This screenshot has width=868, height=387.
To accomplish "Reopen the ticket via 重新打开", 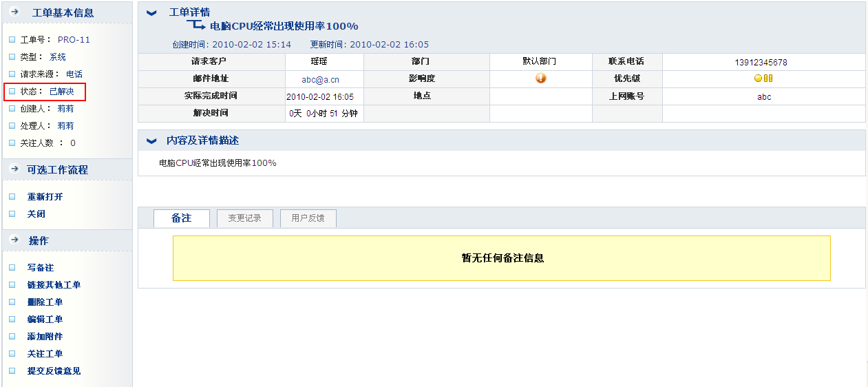I will pos(45,197).
